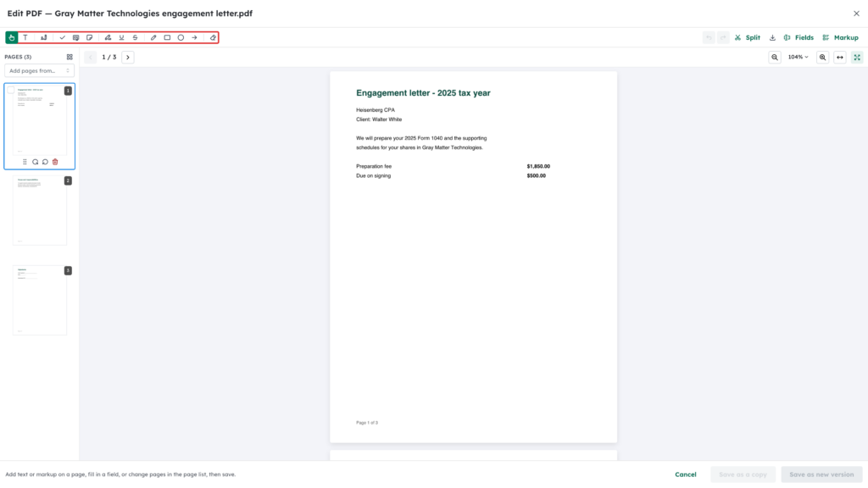Select the circle shape tool
This screenshot has height=488, width=868.
(181, 37)
